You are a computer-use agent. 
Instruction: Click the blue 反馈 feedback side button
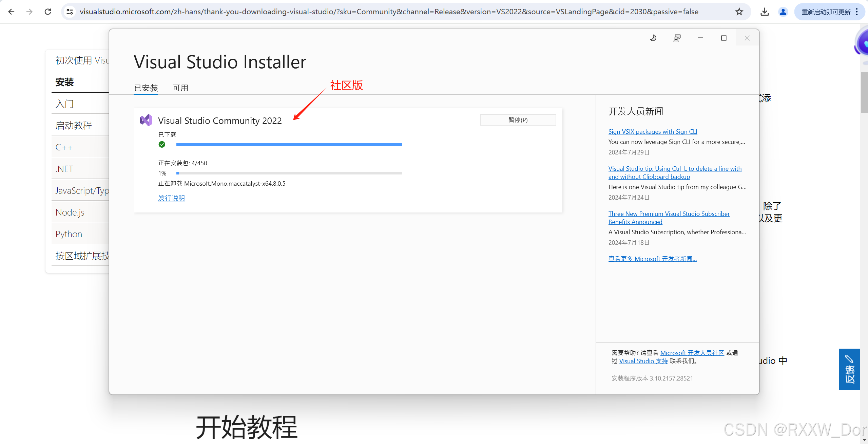coord(849,369)
